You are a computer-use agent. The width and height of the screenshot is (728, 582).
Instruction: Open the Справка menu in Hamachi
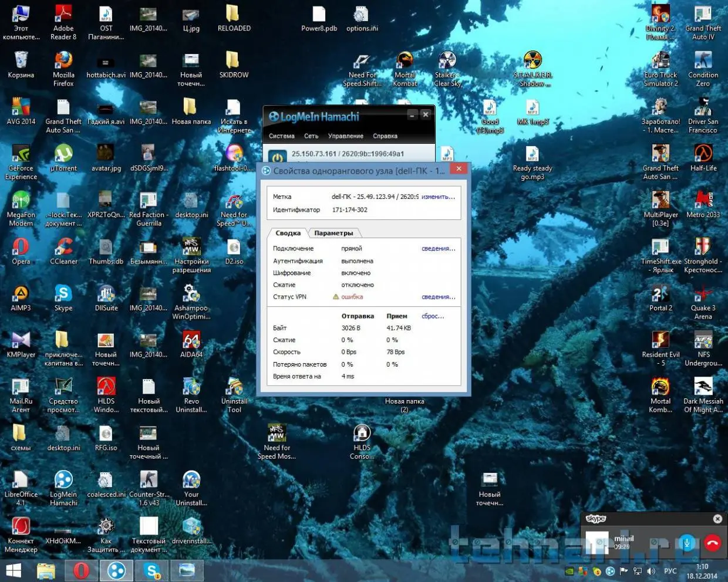pos(385,136)
